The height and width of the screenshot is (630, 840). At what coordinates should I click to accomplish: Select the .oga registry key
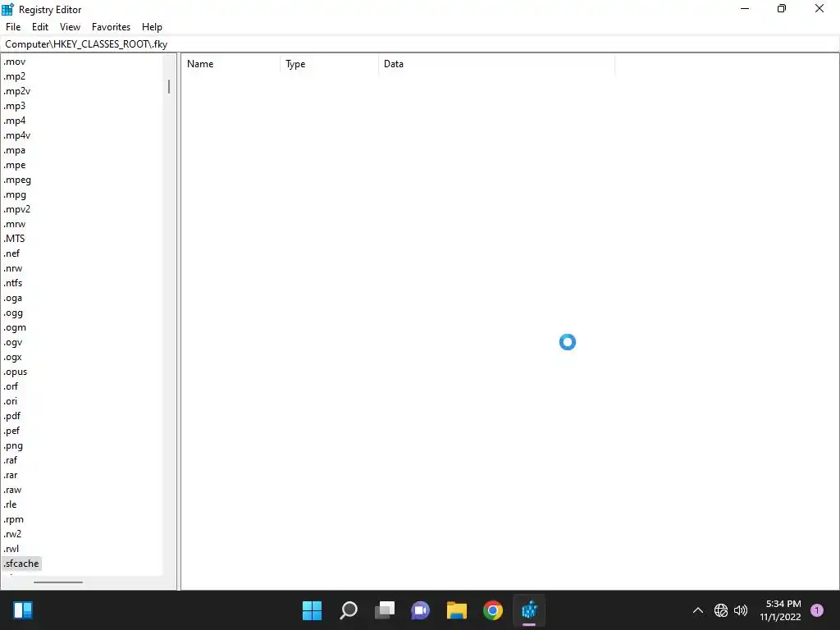pos(13,298)
